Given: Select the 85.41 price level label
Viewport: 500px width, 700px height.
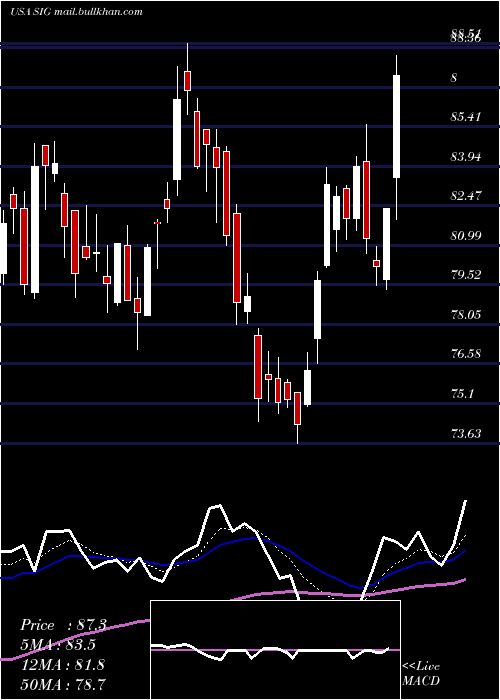Looking at the screenshot, I should coord(466,117).
